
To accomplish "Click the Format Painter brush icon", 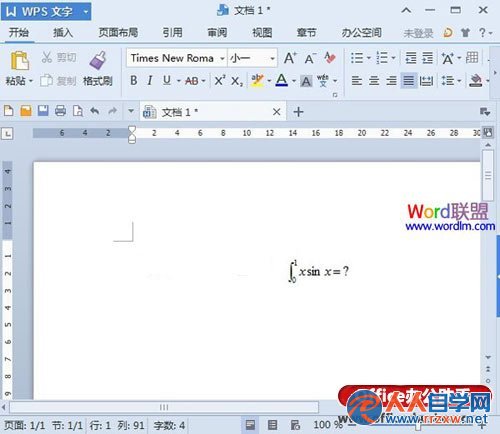I will [98, 60].
